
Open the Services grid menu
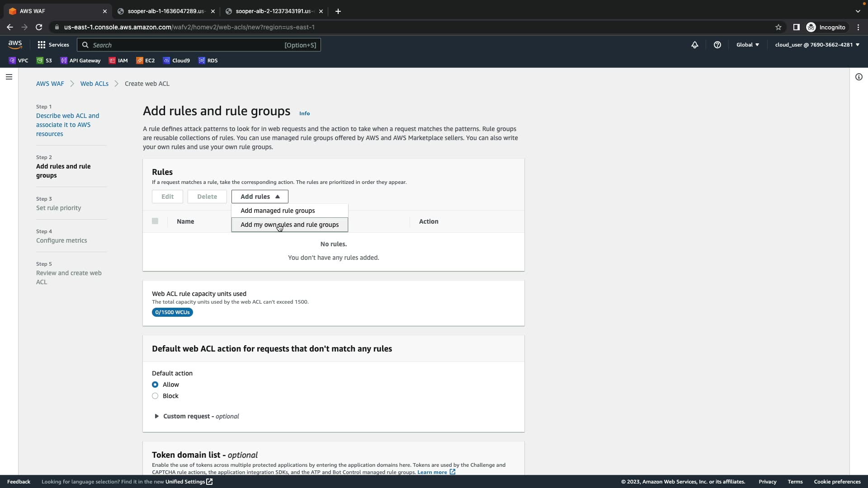53,45
